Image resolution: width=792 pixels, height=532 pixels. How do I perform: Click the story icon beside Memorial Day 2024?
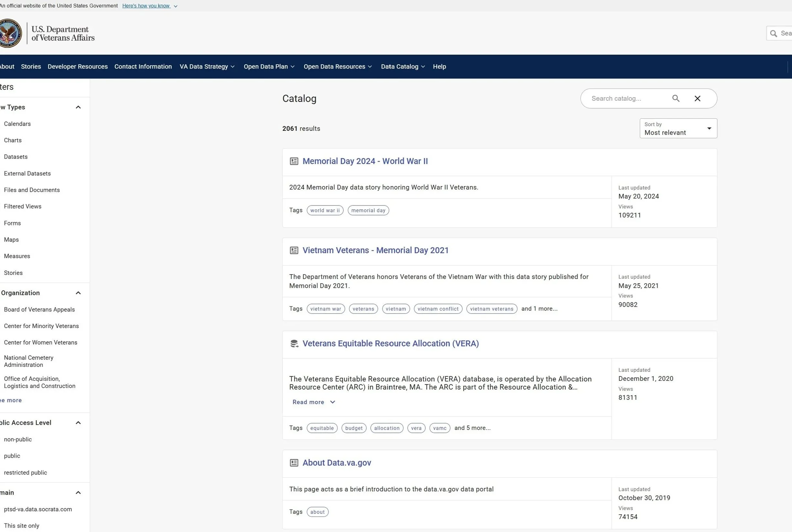[x=294, y=161]
